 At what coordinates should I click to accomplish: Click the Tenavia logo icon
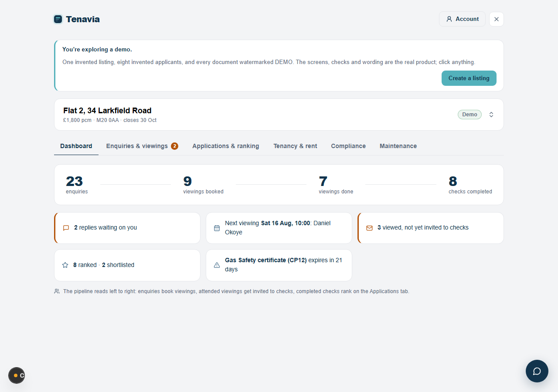click(x=58, y=19)
